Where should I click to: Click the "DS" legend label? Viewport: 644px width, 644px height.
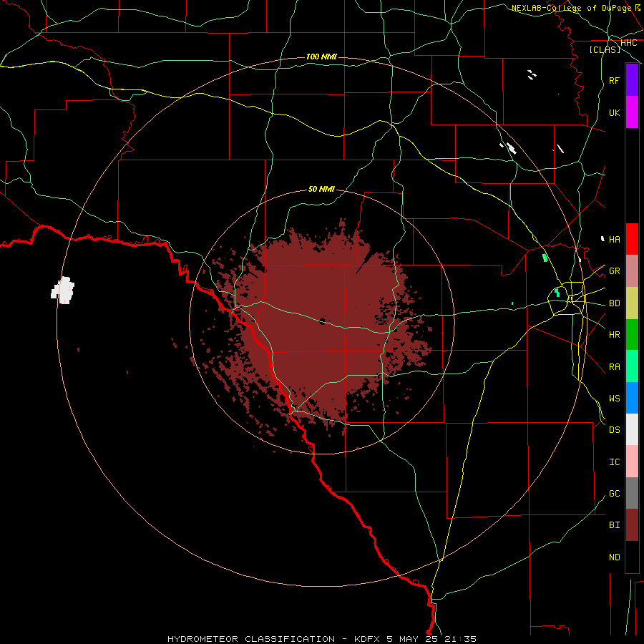coord(614,430)
